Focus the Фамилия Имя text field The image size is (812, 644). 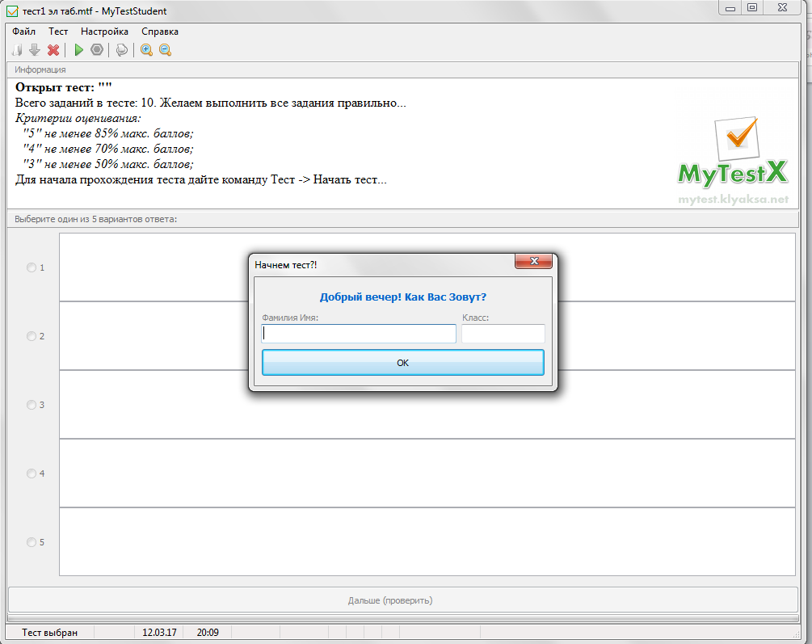[359, 334]
